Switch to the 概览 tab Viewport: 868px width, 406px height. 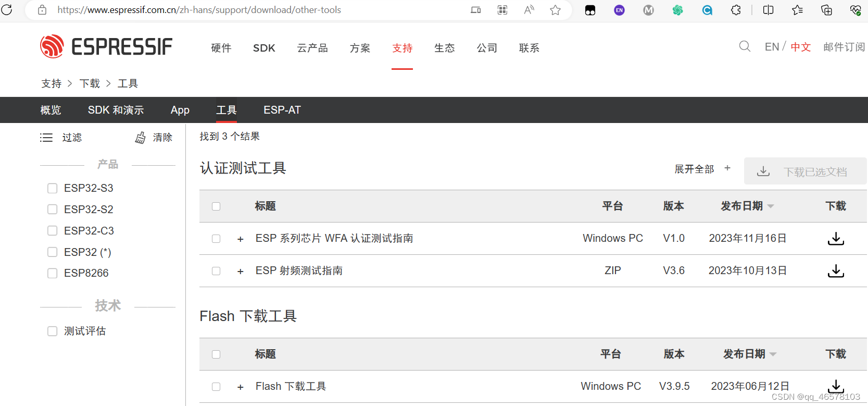pos(51,110)
